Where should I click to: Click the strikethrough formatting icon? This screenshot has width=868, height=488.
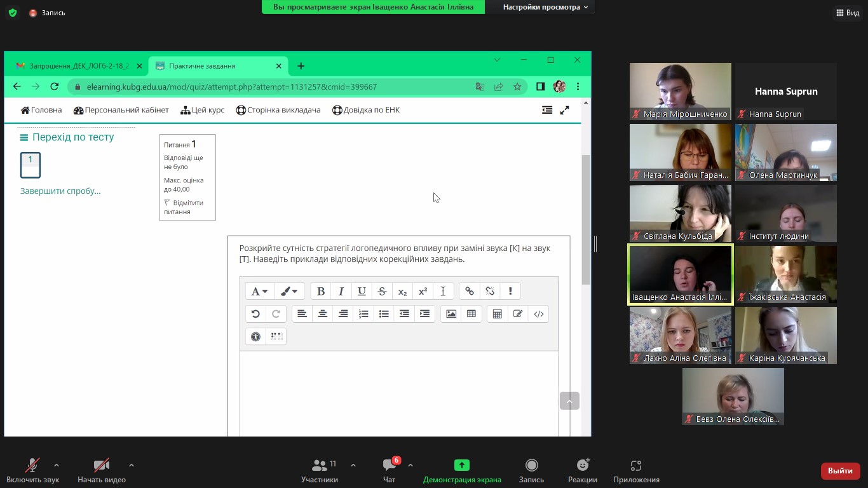(382, 291)
